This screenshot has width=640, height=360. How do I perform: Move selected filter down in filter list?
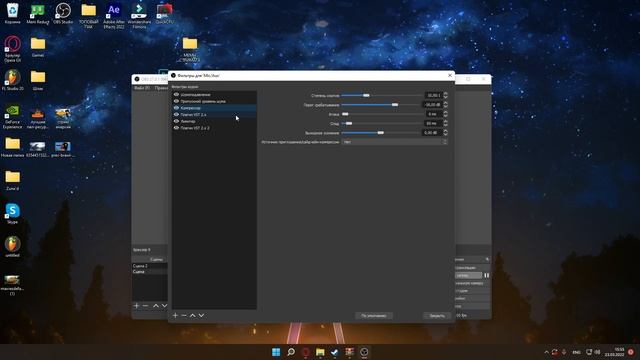coord(201,316)
